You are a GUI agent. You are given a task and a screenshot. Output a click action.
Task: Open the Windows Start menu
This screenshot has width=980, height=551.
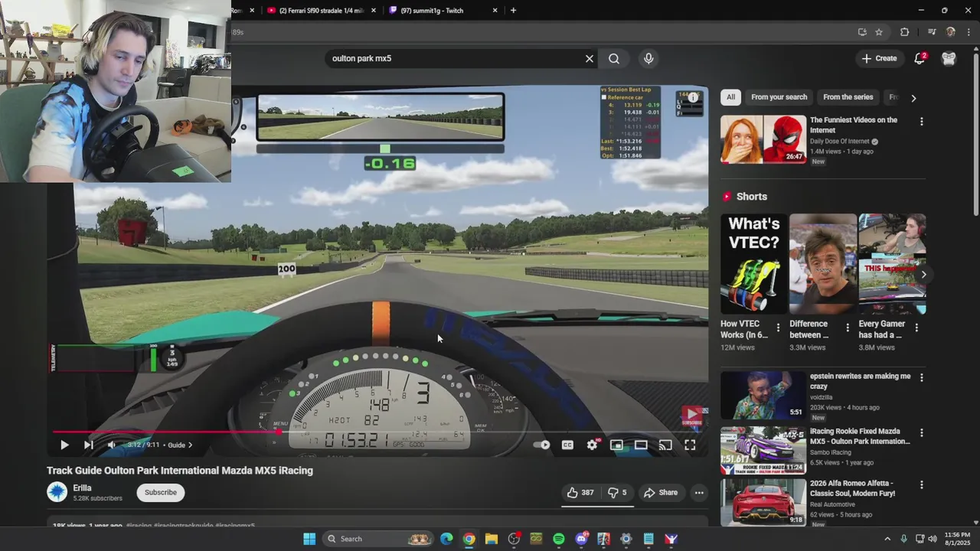pos(309,539)
